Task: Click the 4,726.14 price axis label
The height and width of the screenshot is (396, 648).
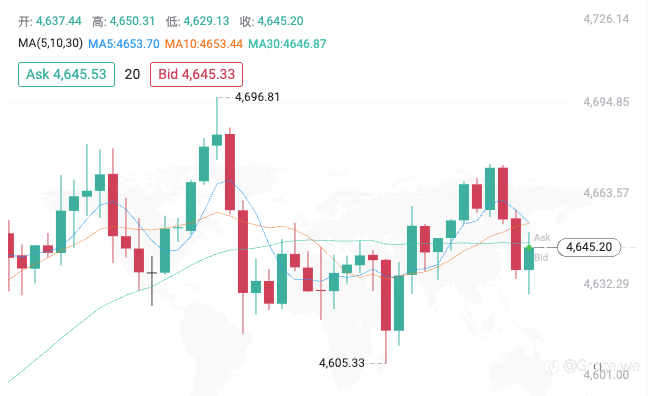Action: click(606, 19)
